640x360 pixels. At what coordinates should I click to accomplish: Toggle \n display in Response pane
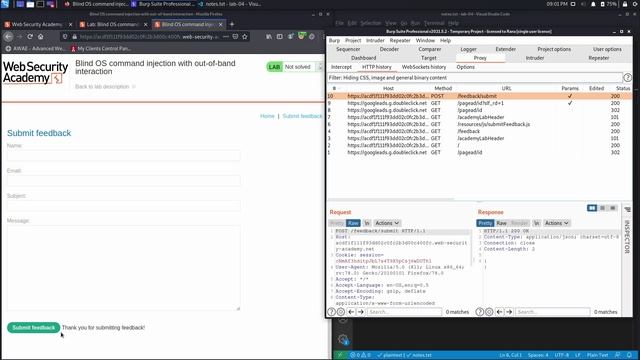[x=536, y=223]
